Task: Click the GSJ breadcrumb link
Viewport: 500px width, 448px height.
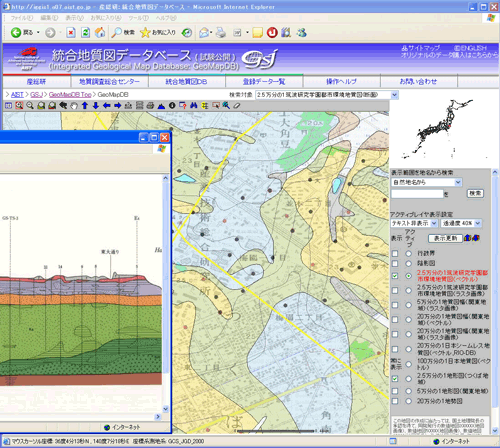Action: [36, 95]
